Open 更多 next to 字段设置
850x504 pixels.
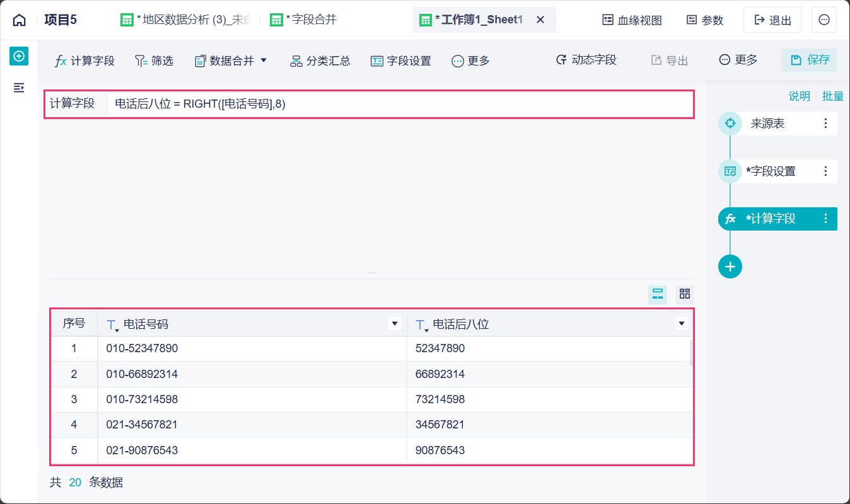(x=471, y=60)
